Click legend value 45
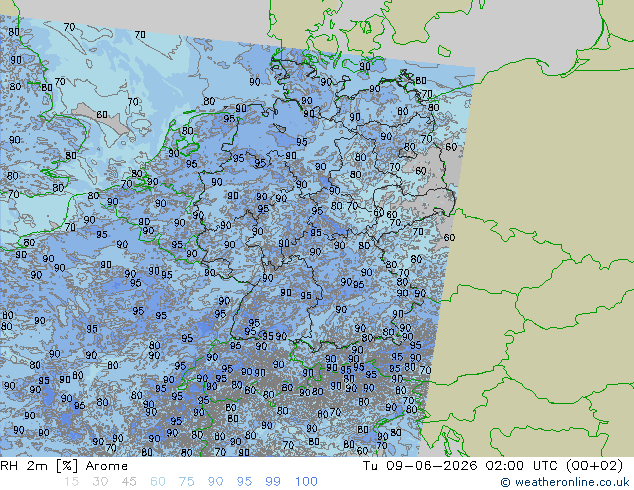The height and width of the screenshot is (490, 634). tap(129, 482)
